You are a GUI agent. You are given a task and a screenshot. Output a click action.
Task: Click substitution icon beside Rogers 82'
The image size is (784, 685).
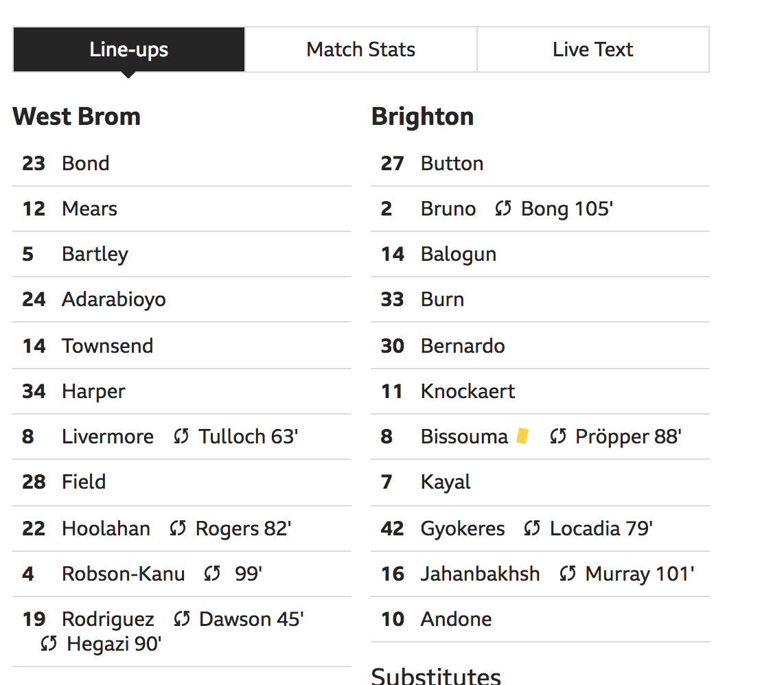click(x=178, y=528)
